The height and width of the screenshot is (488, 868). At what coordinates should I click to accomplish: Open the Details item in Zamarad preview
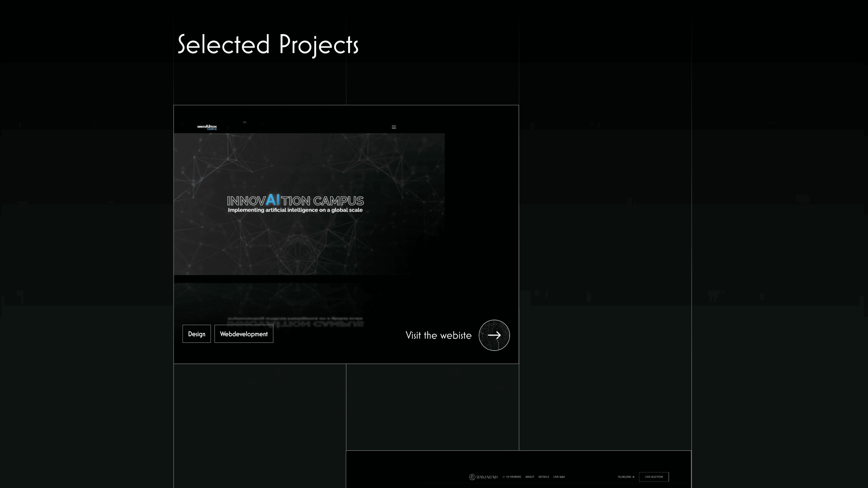544,477
